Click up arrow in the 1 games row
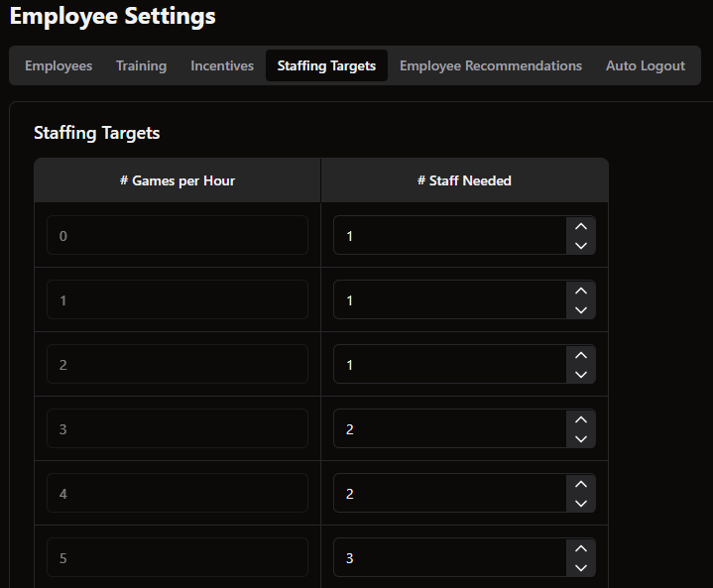The height and width of the screenshot is (588, 713). tap(581, 291)
